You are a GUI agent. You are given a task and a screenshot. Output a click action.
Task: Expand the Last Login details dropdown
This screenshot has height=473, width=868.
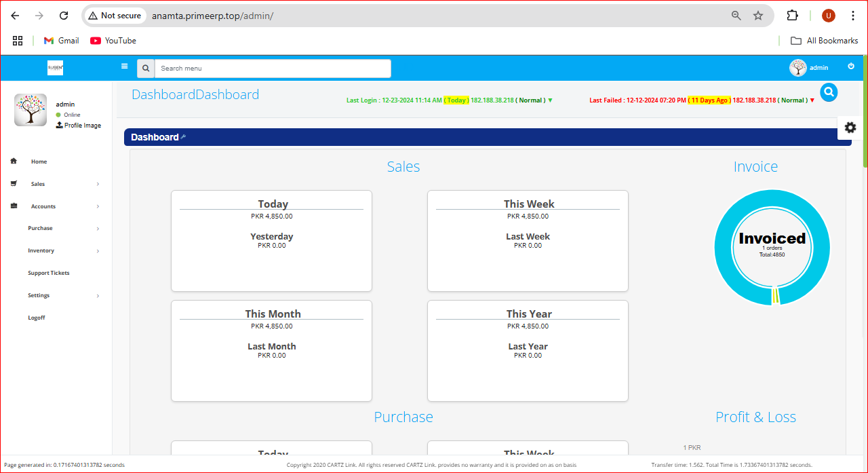click(x=550, y=100)
